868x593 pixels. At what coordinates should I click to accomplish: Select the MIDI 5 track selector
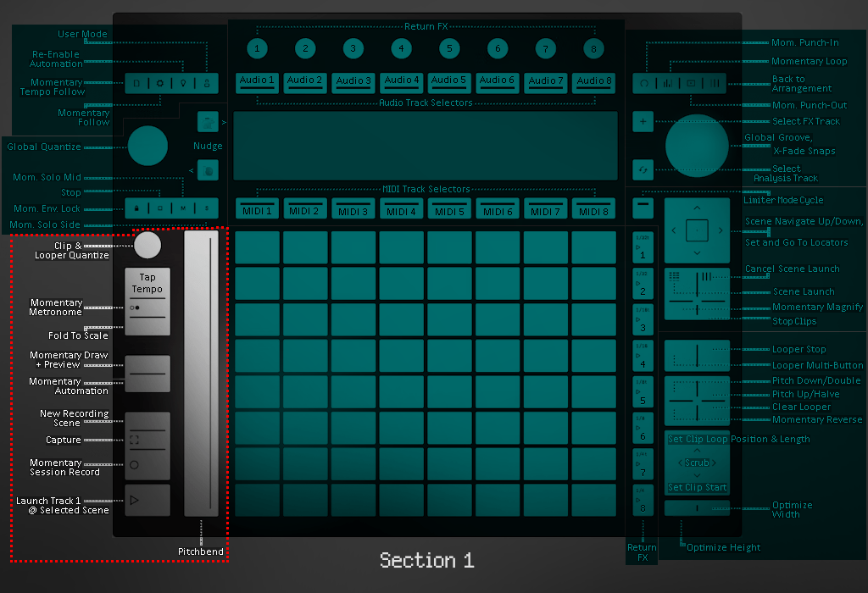[450, 209]
